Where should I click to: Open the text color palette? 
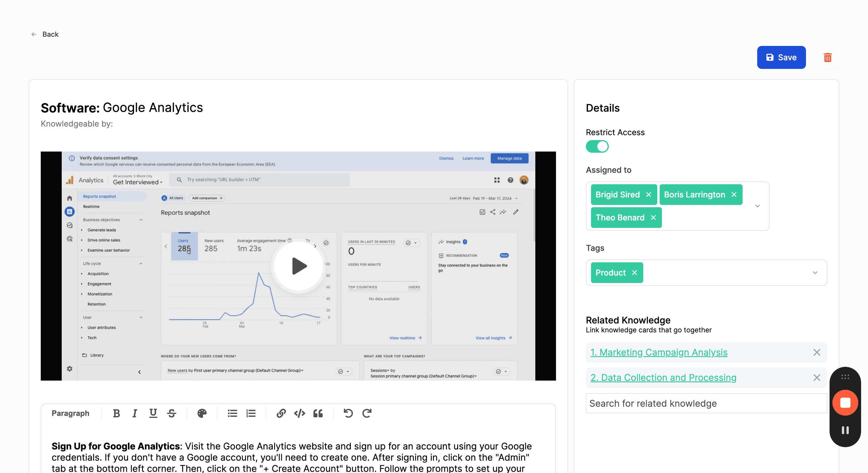point(202,413)
